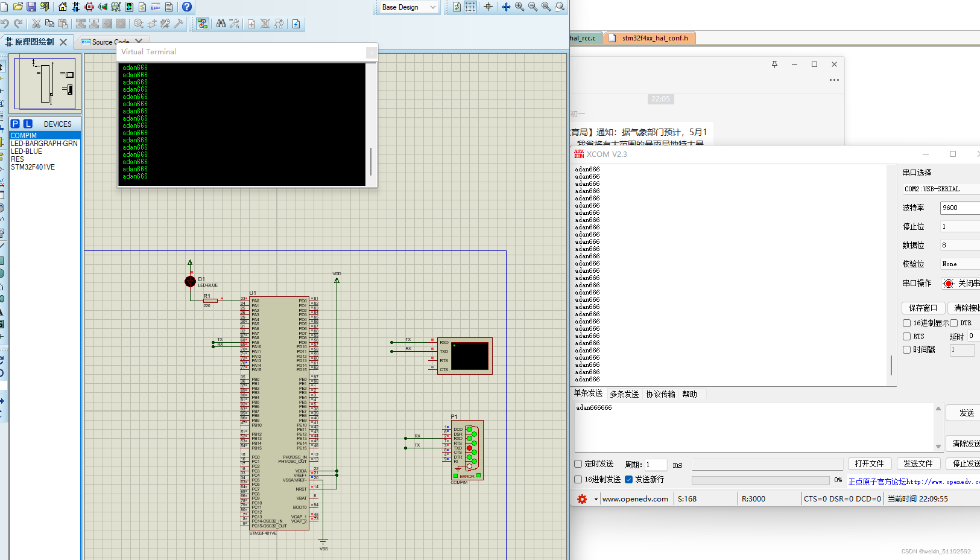Search and tag with the binoculars icon
The image size is (980, 560).
(221, 24)
